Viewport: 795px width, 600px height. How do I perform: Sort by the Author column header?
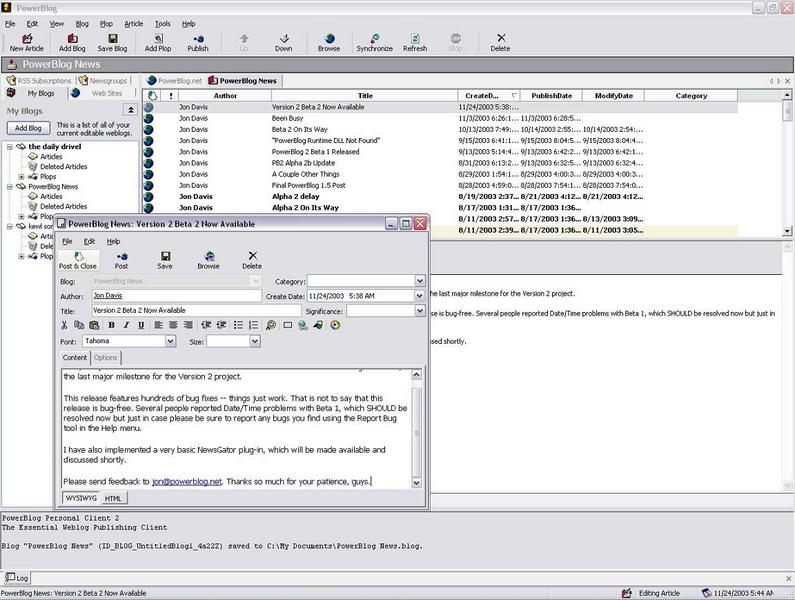pyautogui.click(x=225, y=96)
